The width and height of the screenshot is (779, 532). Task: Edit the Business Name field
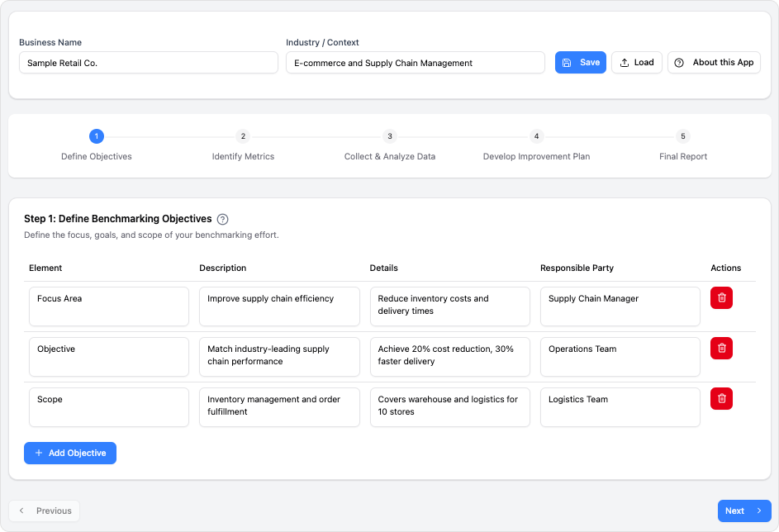pyautogui.click(x=149, y=63)
